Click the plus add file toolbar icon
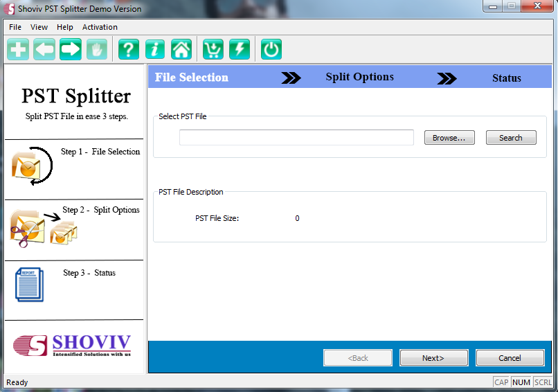The image size is (558, 392). (18, 50)
